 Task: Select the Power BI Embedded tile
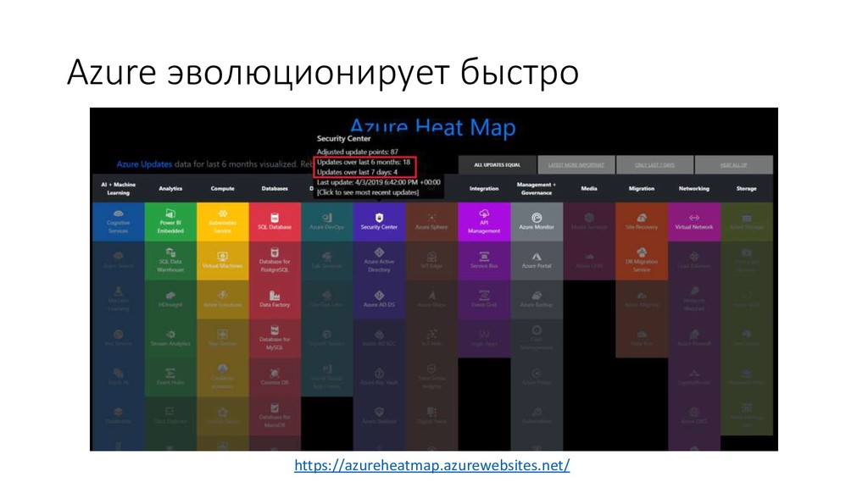click(x=170, y=222)
